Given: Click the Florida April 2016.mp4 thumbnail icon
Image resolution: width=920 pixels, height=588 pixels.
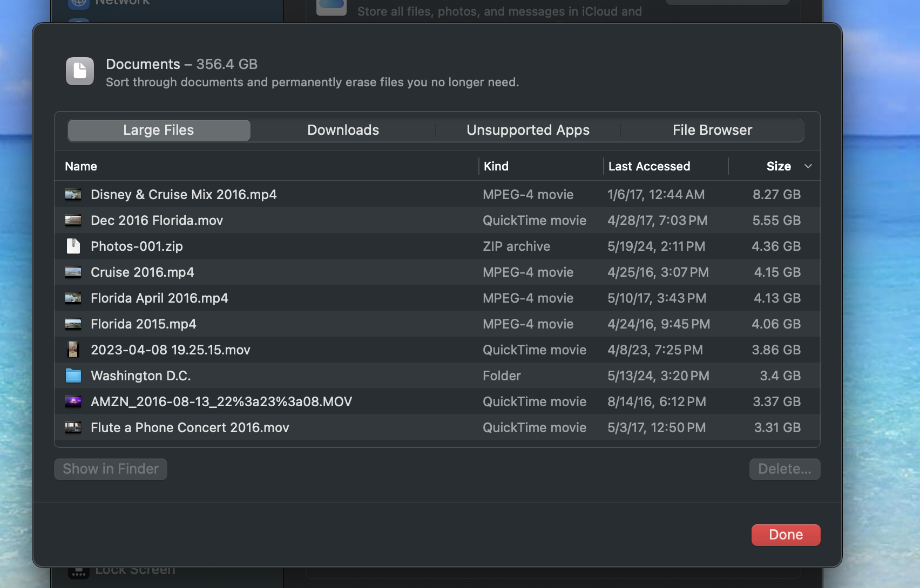Looking at the screenshot, I should 73,298.
